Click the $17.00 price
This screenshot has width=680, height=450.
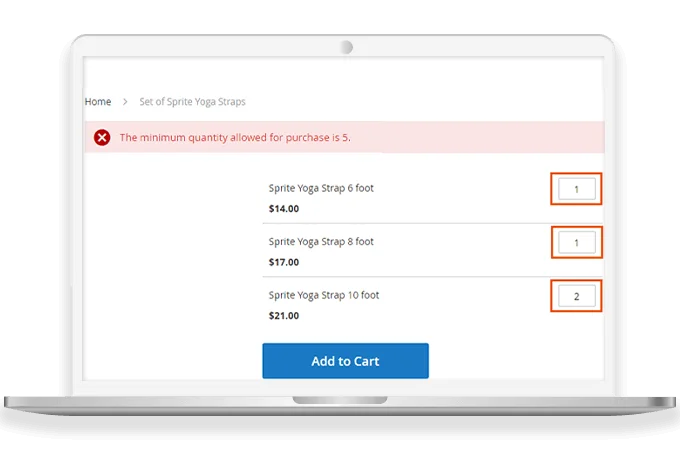[x=284, y=263]
